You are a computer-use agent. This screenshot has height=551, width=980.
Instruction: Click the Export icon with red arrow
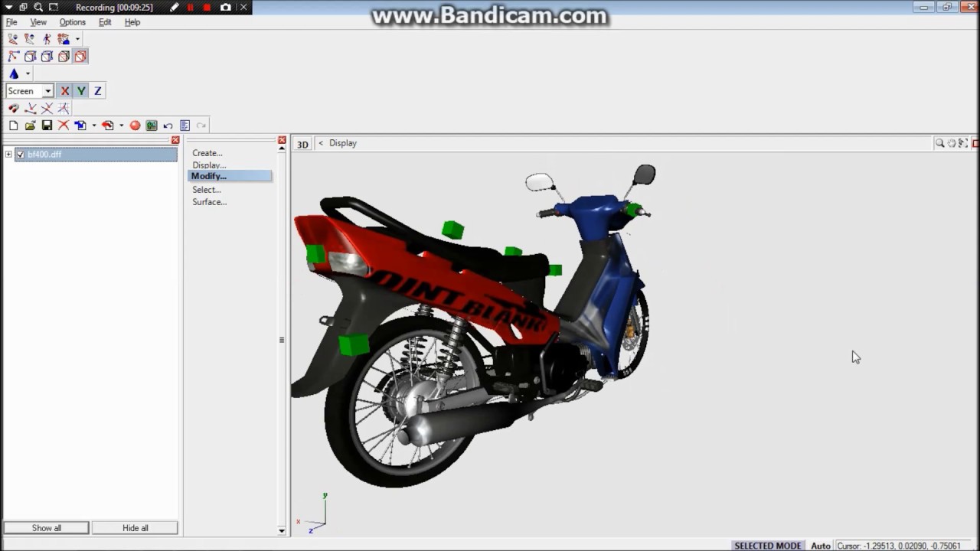(x=108, y=126)
